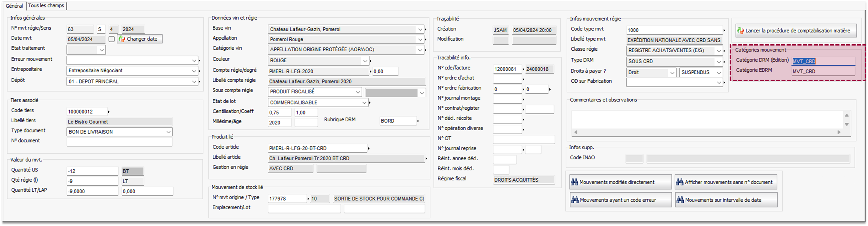Click the Commentaires horizontal scrollbar
The image size is (868, 226).
(x=708, y=132)
